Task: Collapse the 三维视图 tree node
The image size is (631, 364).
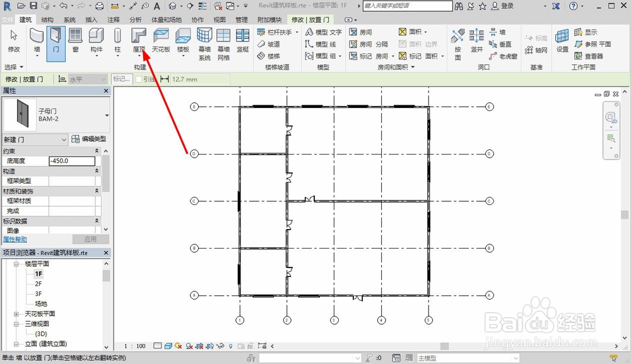Action: point(16,324)
